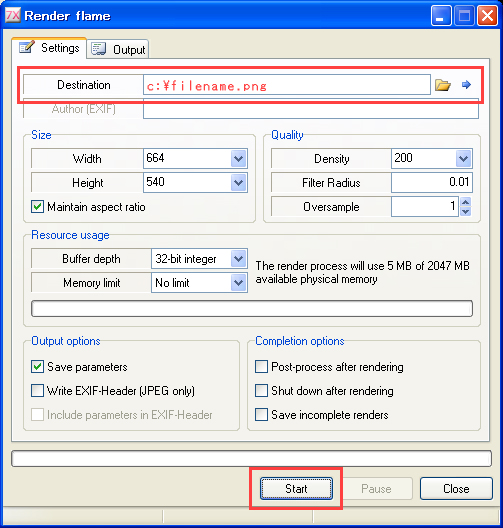
Task: Click the Settings tab pencil icon
Action: click(x=27, y=47)
